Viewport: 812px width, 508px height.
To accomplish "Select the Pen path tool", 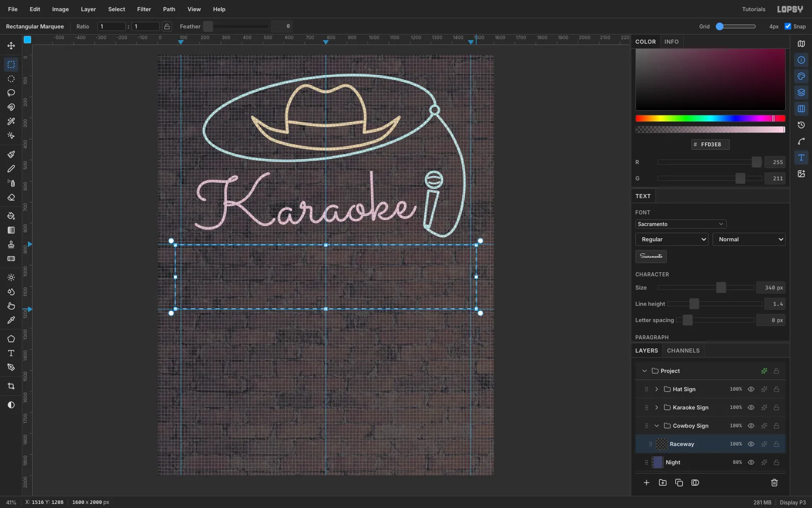I will (11, 367).
